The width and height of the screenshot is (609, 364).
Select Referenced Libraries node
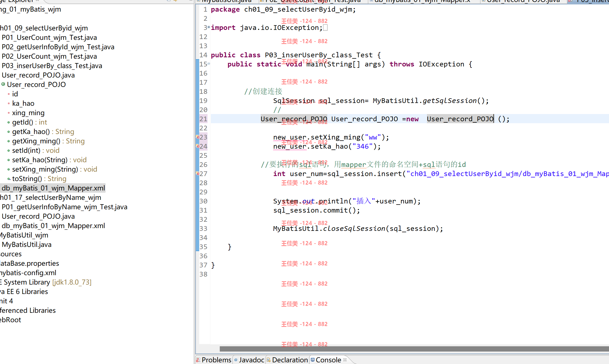[28, 310]
